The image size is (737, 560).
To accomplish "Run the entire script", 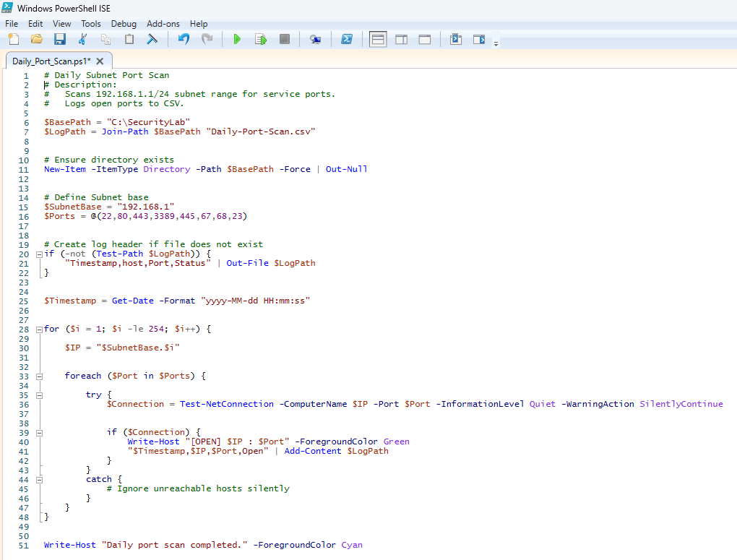I will coord(237,39).
